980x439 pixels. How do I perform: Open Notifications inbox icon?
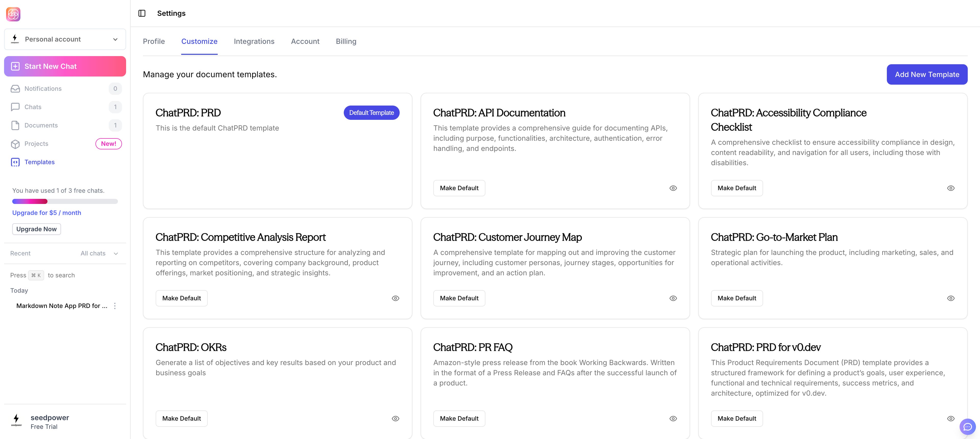click(x=15, y=88)
